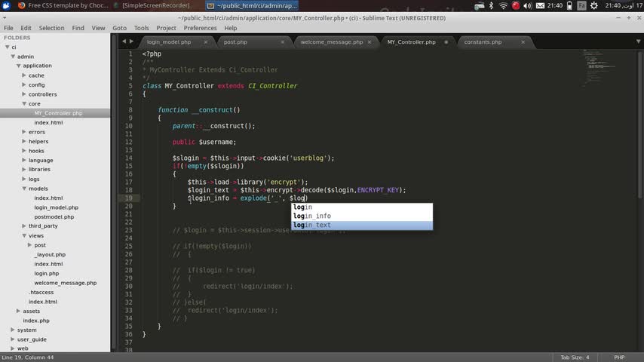The height and width of the screenshot is (362, 644).
Task: Click unsaved dot on MY_Controller.php tab
Action: pyautogui.click(x=446, y=42)
